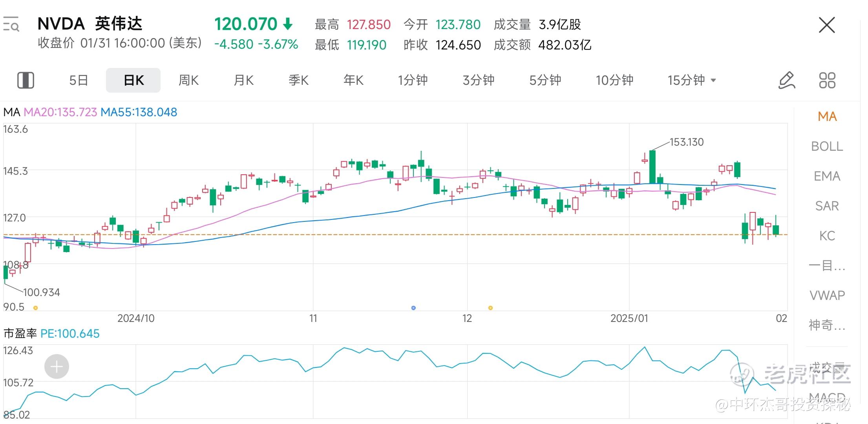Select the VWAP indicator
The image size is (868, 424).
tap(827, 295)
